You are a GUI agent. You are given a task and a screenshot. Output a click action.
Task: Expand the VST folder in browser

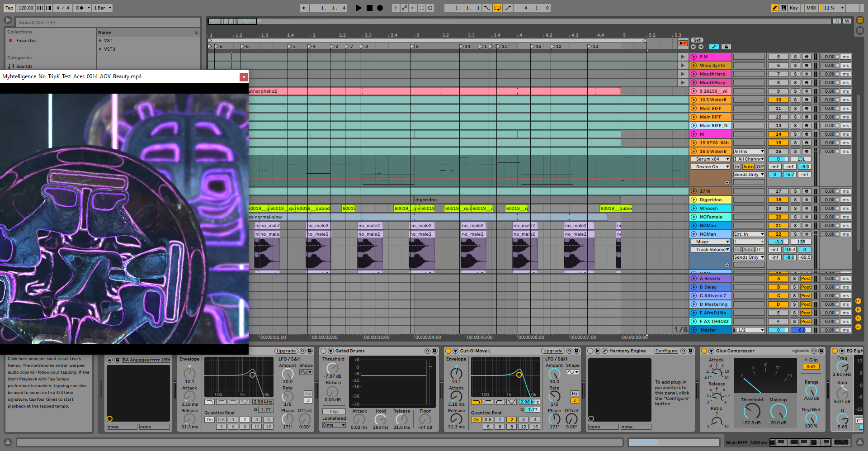pyautogui.click(x=100, y=41)
